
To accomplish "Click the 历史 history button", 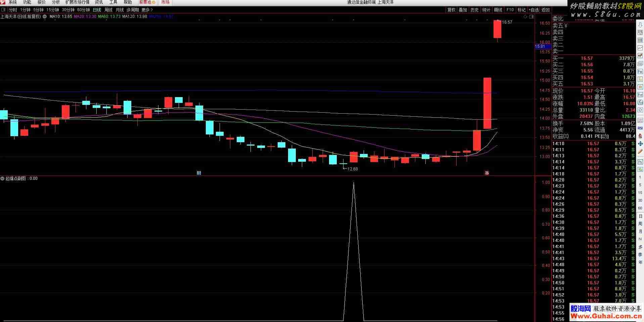I will (x=475, y=10).
